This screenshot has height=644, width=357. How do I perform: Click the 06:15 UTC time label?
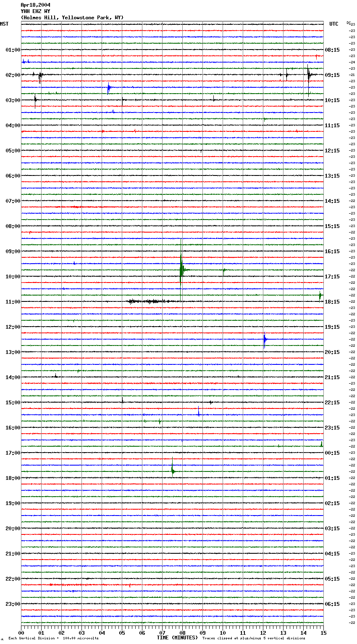tap(332, 604)
